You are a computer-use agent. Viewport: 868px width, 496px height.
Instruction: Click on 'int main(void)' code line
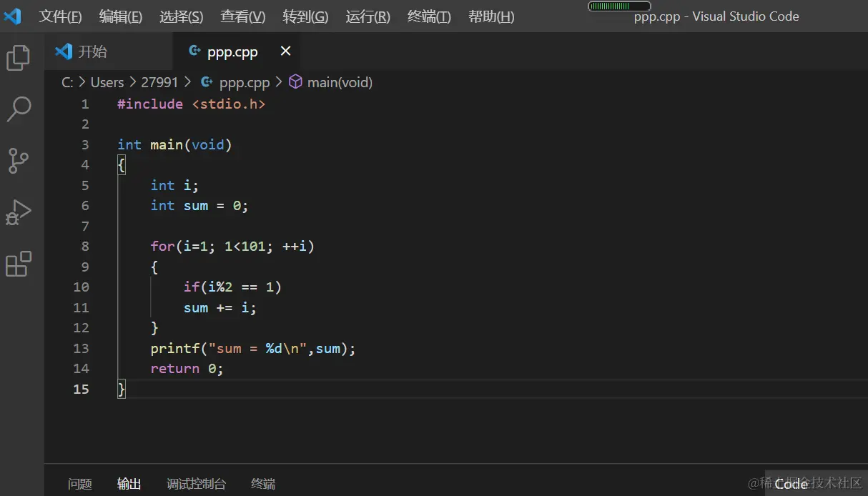click(x=174, y=144)
